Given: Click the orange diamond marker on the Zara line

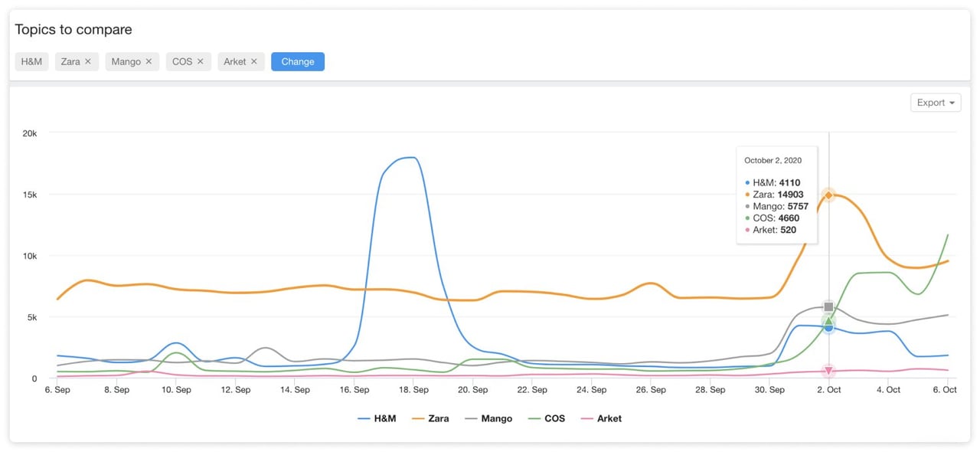Looking at the screenshot, I should (828, 195).
